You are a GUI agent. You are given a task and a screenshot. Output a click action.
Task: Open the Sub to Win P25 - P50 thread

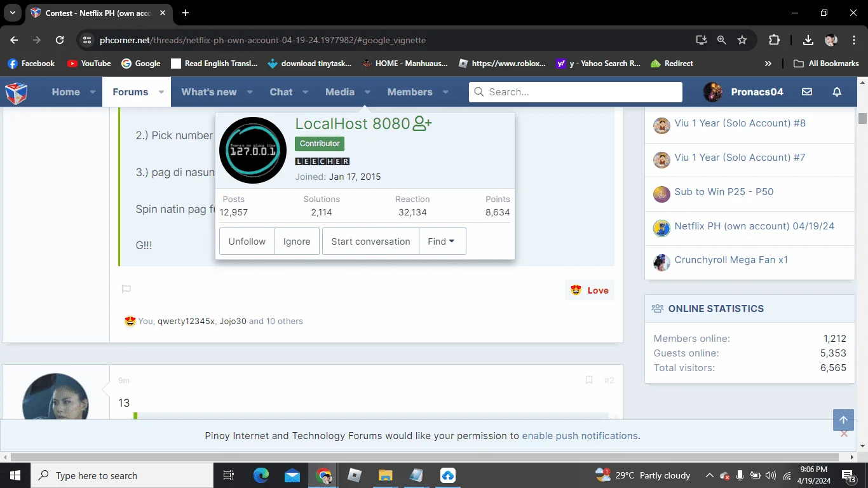(x=724, y=192)
